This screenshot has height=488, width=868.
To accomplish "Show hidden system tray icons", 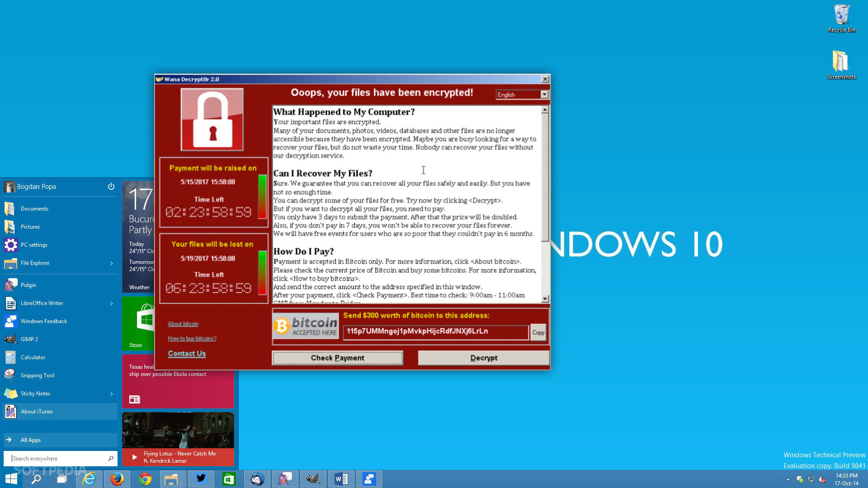I will (x=788, y=479).
